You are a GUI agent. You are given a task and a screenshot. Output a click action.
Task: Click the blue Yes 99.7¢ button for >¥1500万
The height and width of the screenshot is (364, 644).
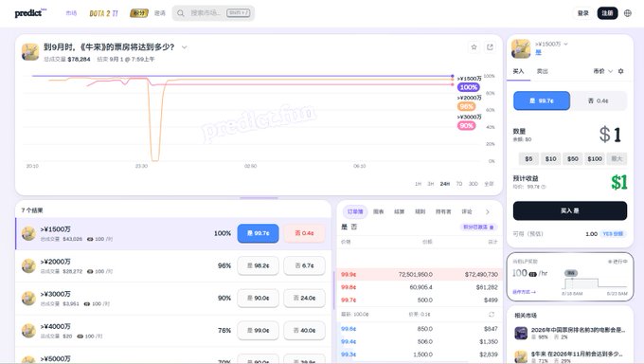258,233
